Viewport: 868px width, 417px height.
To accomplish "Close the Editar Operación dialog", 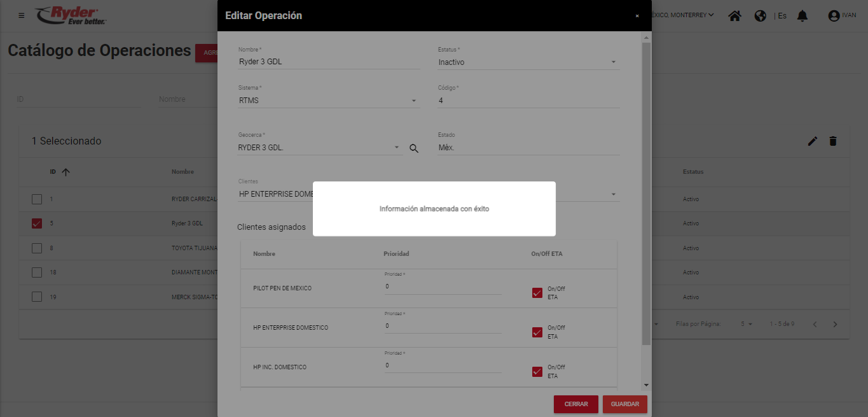I will tap(637, 16).
